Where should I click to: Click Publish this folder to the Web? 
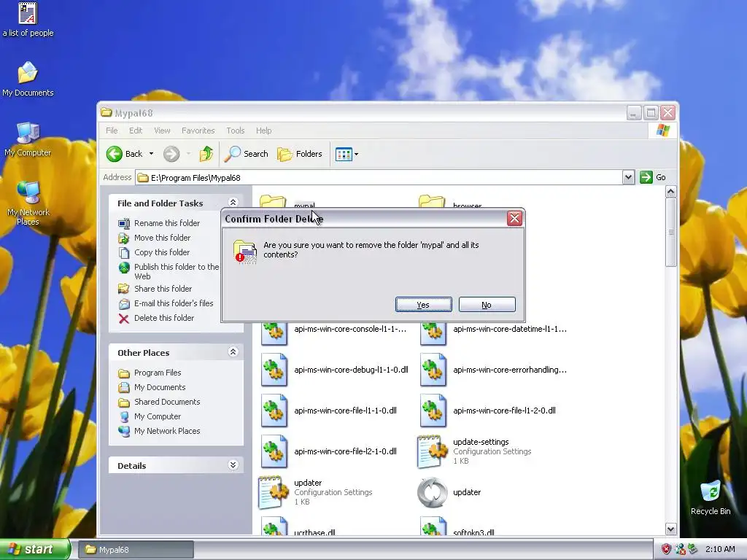click(169, 271)
